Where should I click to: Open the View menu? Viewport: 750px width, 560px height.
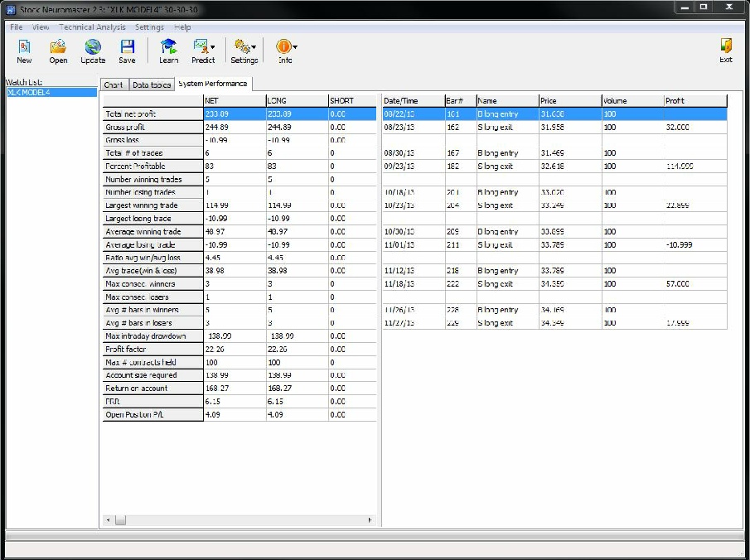[x=41, y=27]
